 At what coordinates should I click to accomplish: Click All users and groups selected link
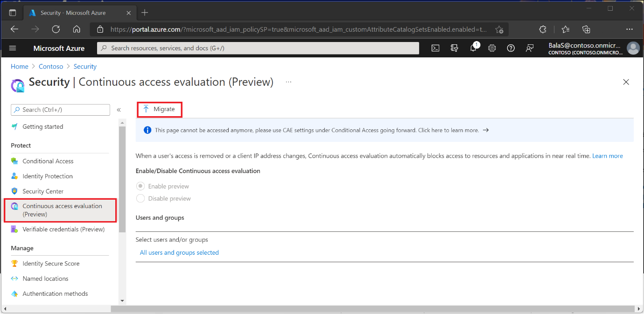click(179, 252)
